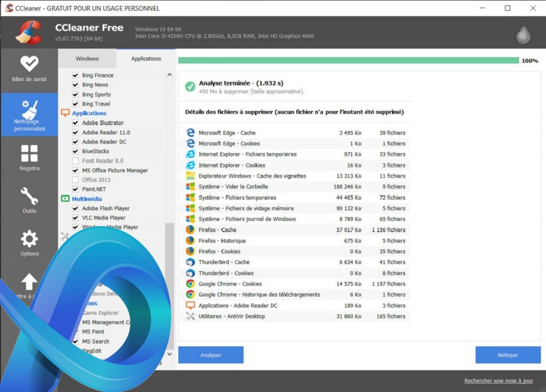The height and width of the screenshot is (392, 546).
Task: Click the green checkmark analysis icon
Action: 190,86
